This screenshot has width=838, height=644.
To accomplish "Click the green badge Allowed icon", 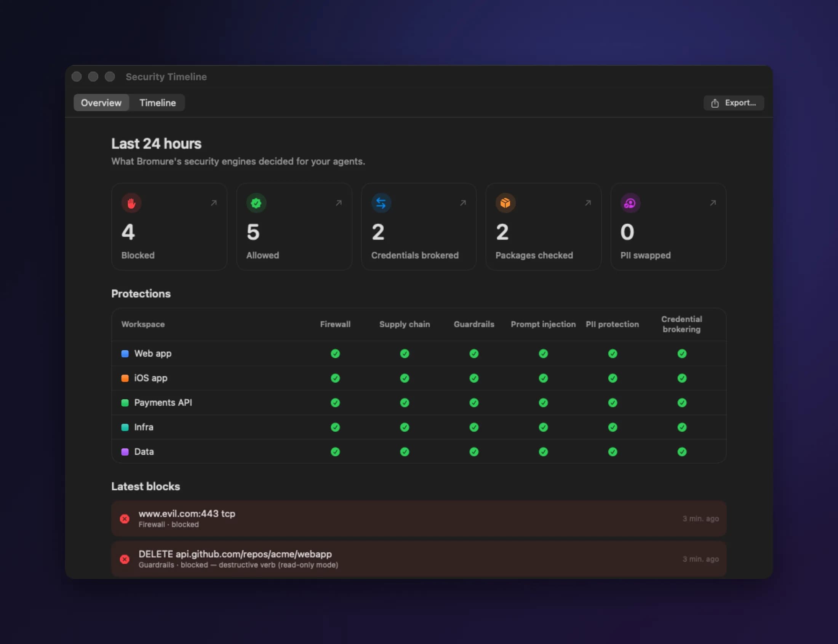I will pos(256,203).
